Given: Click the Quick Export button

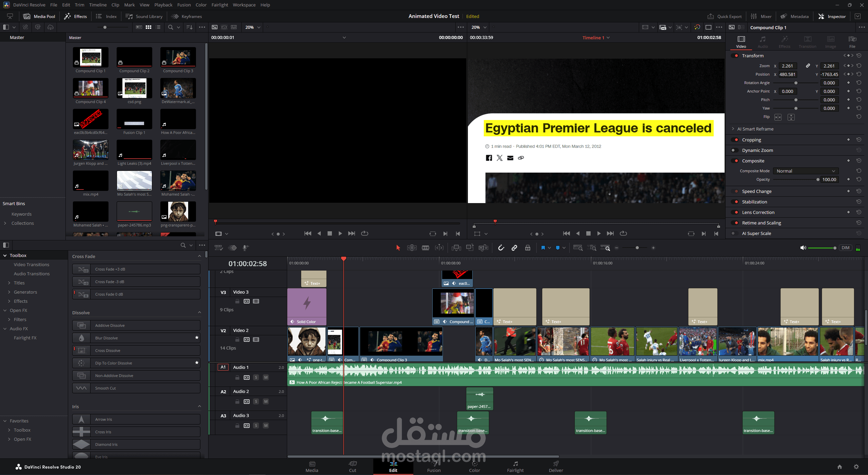Looking at the screenshot, I should (725, 16).
